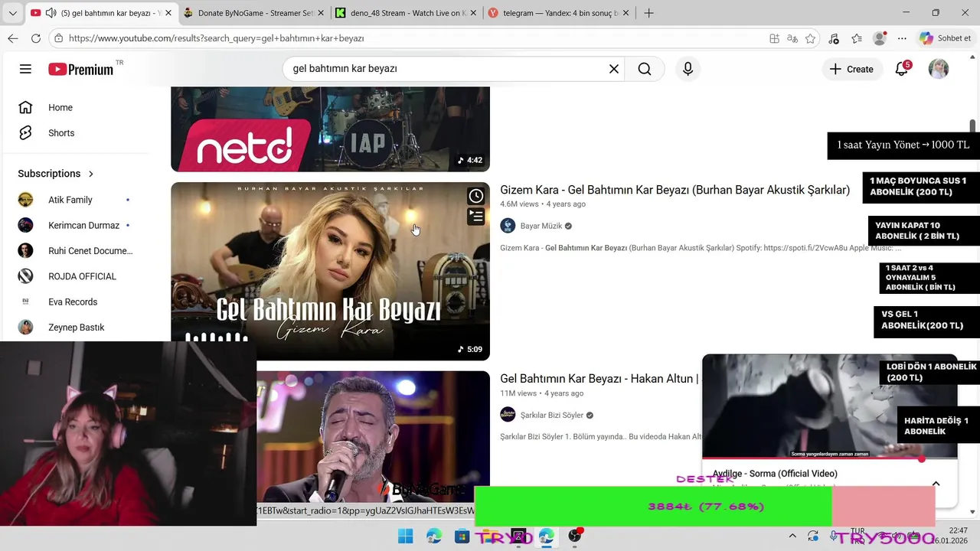This screenshot has height=551, width=980.
Task: Open browser Settings and more menu
Action: coord(902,38)
